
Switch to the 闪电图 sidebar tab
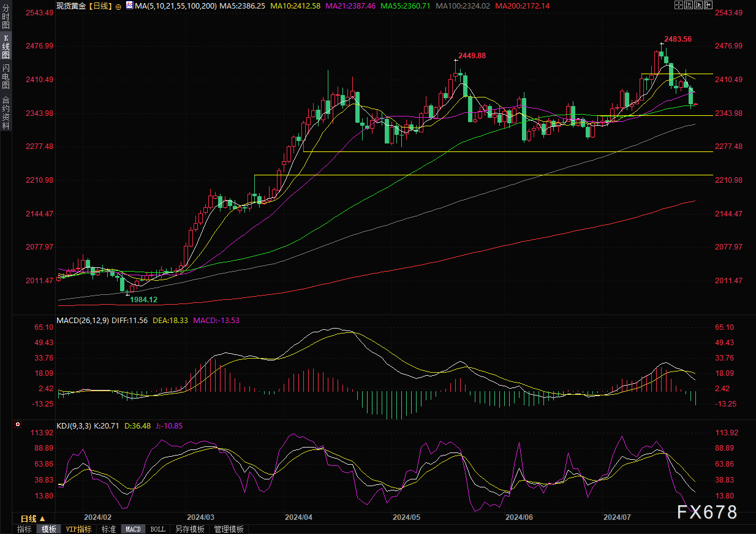(x=6, y=76)
